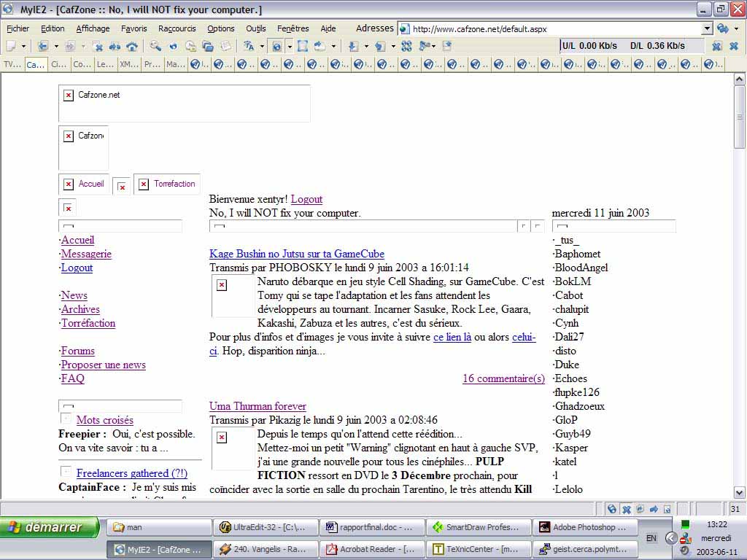Open the Raccourcis menu
The height and width of the screenshot is (560, 747).
[x=177, y=28]
